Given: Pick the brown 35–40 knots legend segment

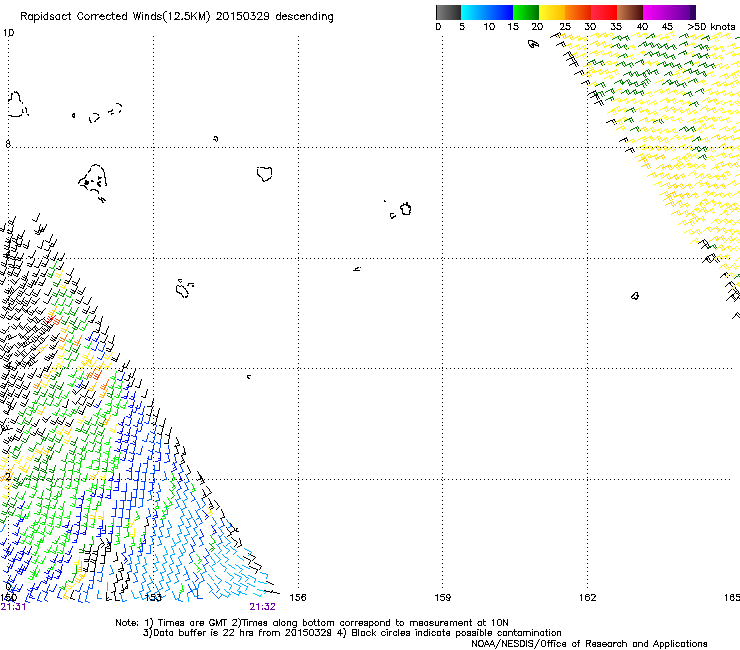Looking at the screenshot, I should click(630, 12).
